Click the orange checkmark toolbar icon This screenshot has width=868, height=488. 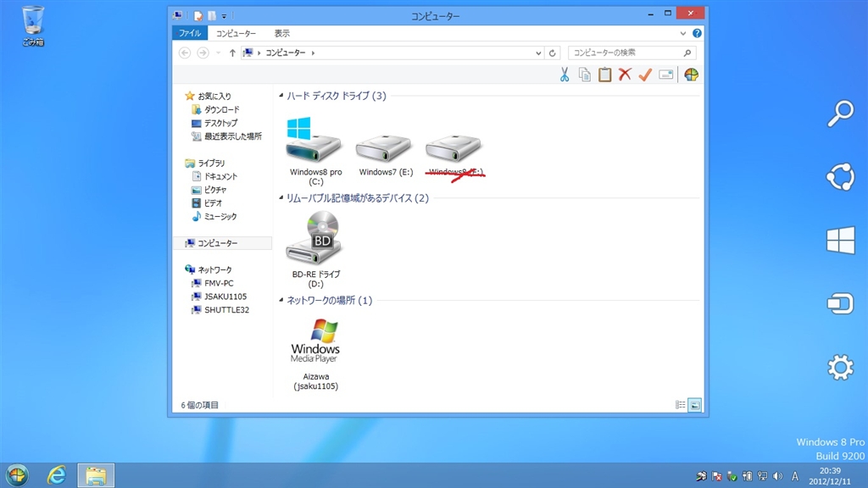tap(645, 75)
